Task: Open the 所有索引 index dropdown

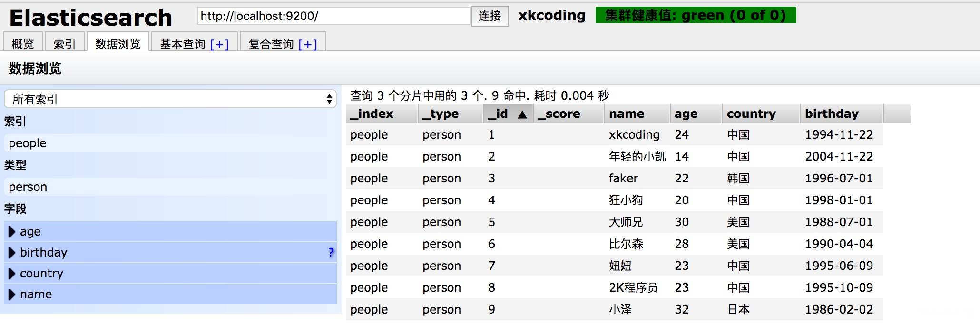Action: [170, 99]
